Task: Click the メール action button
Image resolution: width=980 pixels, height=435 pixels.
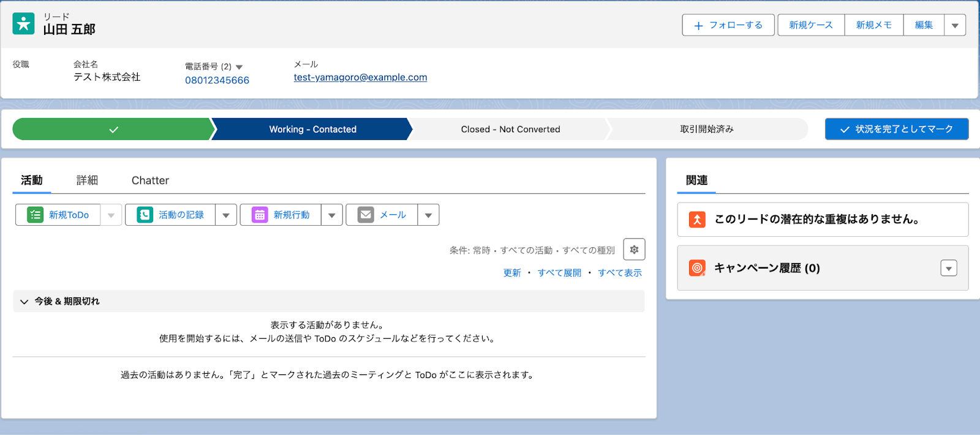Action: click(x=382, y=215)
